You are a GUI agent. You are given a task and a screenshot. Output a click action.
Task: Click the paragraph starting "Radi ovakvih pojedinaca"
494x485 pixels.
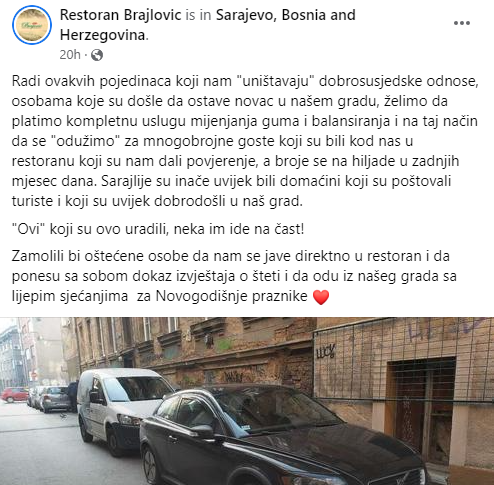245,141
